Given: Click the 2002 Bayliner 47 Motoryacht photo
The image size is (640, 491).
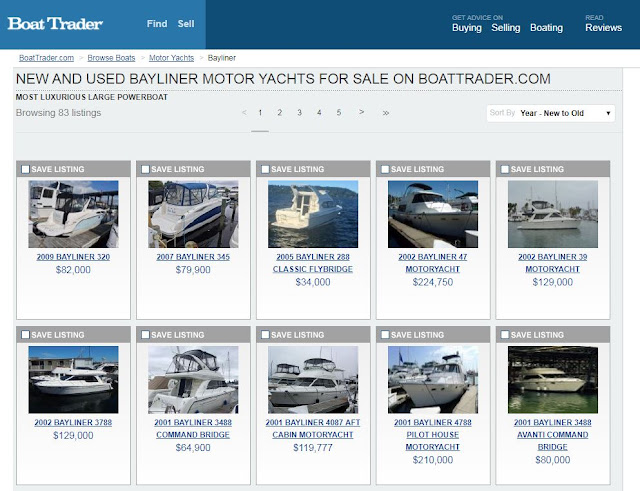Looking at the screenshot, I should pyautogui.click(x=433, y=214).
